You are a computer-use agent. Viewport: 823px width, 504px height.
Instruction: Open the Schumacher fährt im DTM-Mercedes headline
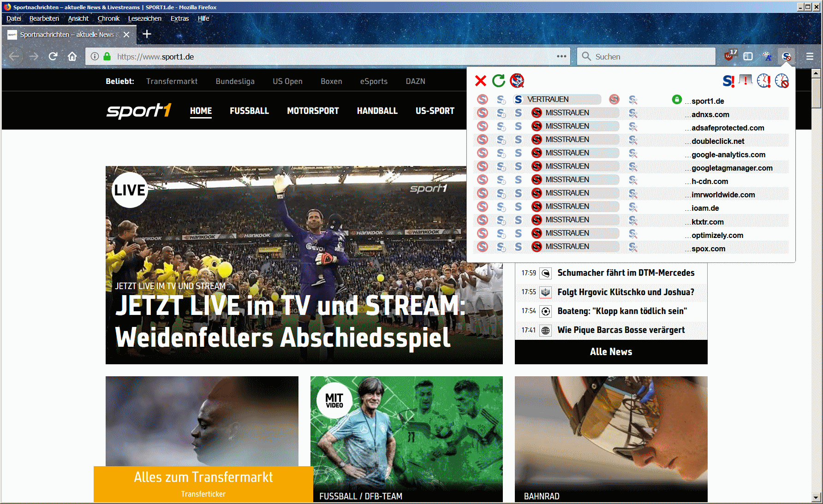(x=626, y=273)
